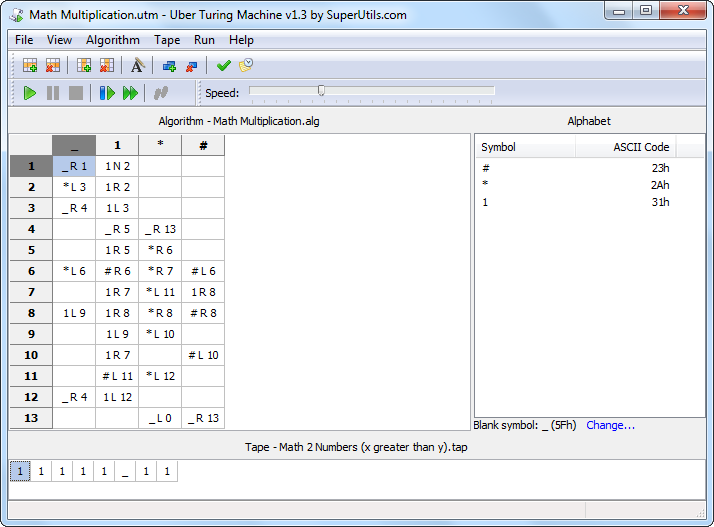Select the '1L 9' cell in state 8
Image resolution: width=714 pixels, height=527 pixels.
[x=74, y=313]
